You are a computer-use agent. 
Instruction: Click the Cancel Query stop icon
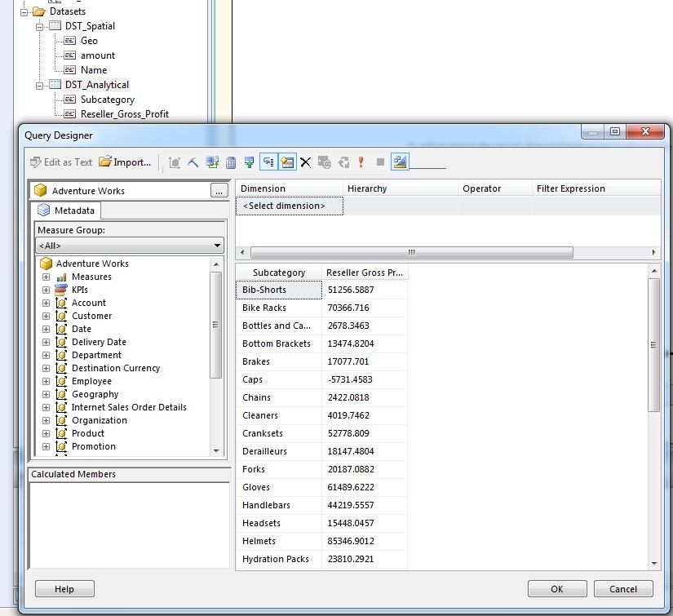coord(380,162)
